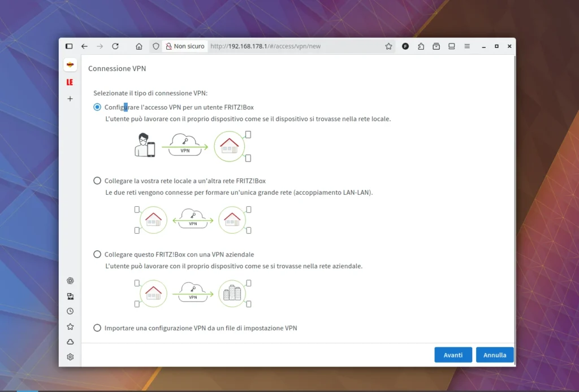Click the bookmark star icon in the address bar

coord(388,46)
